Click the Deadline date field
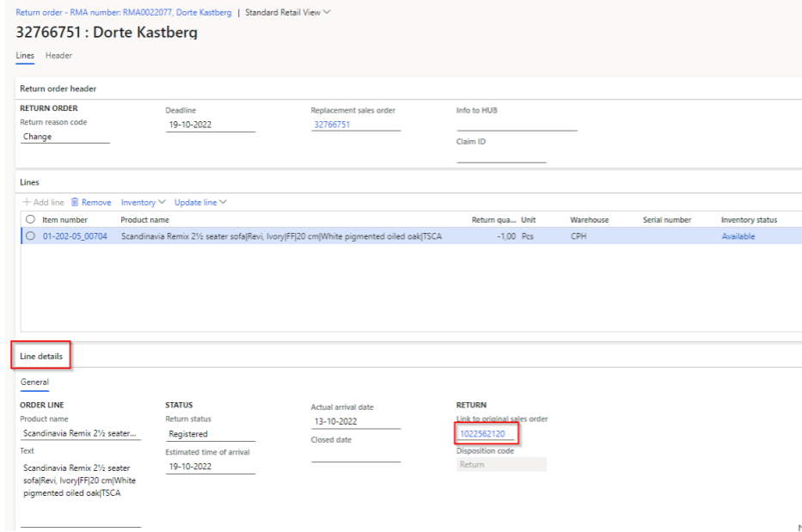 click(x=210, y=124)
